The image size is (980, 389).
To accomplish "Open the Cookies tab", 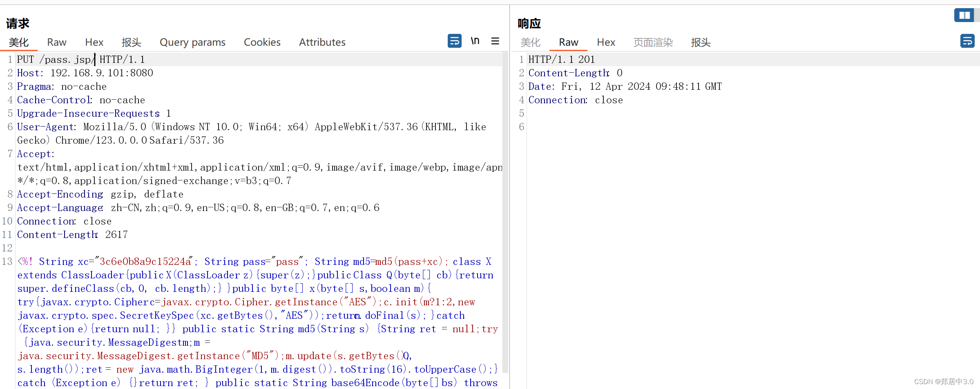I will (x=262, y=42).
